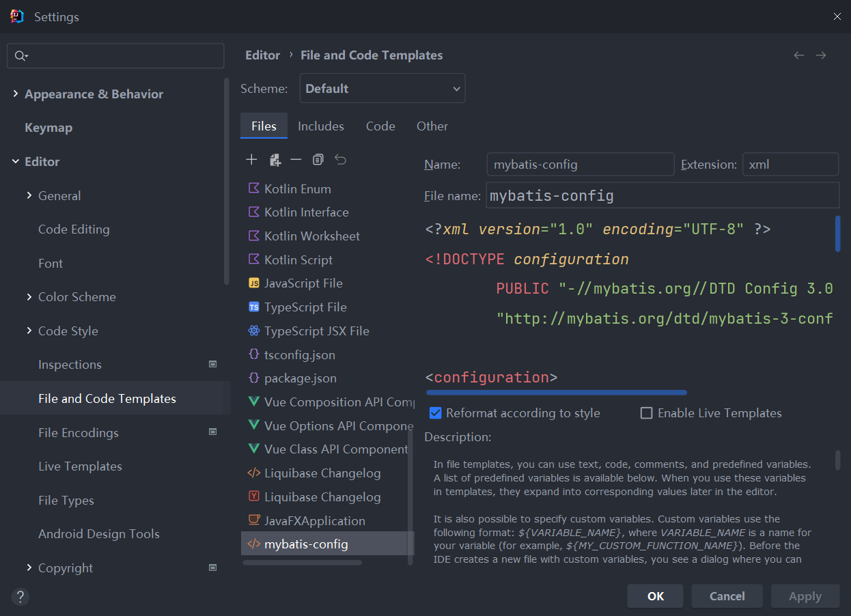The width and height of the screenshot is (851, 616).
Task: Open the Scheme dropdown
Action: tap(382, 89)
